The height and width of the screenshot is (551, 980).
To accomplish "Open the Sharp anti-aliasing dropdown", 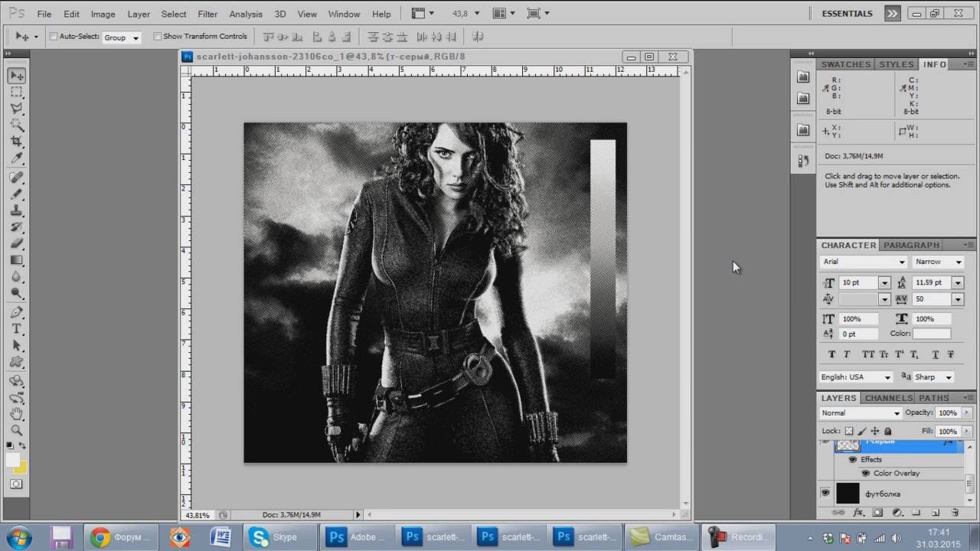I will click(933, 377).
